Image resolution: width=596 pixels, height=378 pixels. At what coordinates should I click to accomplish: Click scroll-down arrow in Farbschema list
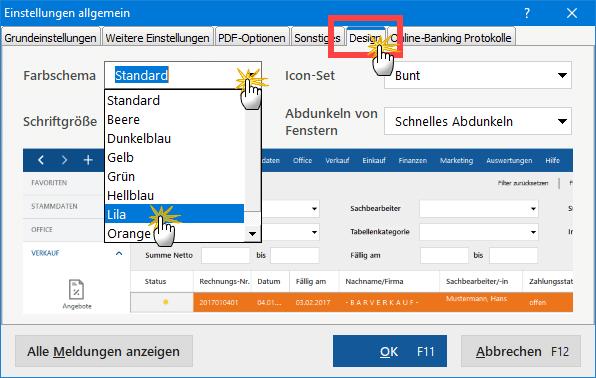[252, 233]
